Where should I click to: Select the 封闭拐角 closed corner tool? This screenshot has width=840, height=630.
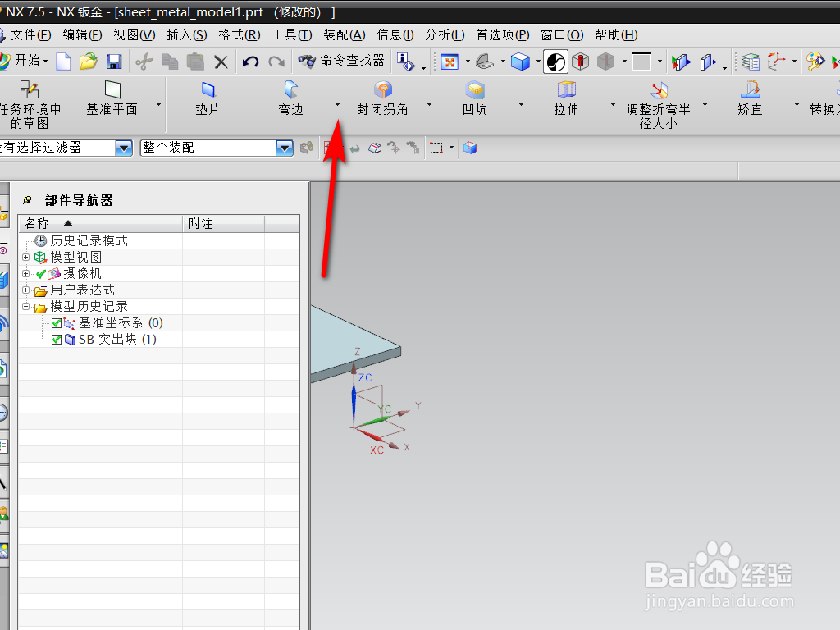pyautogui.click(x=382, y=98)
